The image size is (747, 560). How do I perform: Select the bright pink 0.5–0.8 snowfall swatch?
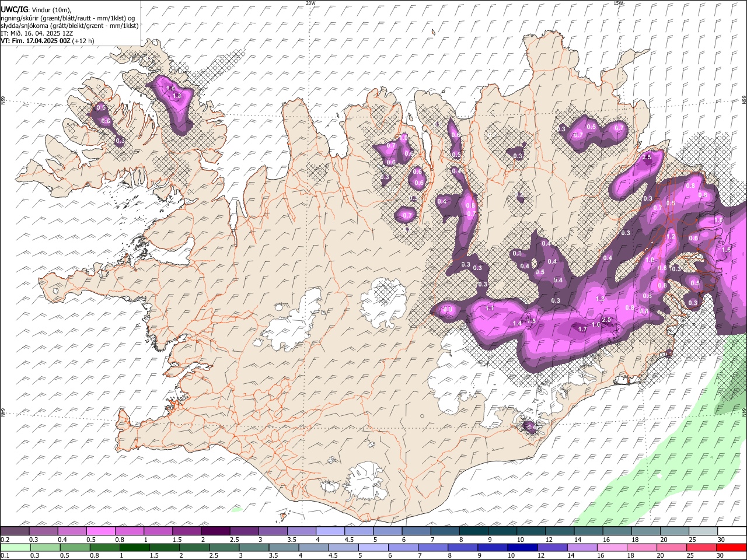pyautogui.click(x=100, y=531)
